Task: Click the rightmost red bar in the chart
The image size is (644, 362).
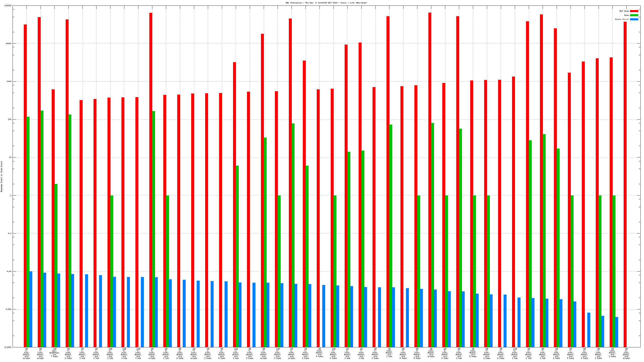Action: pyautogui.click(x=625, y=175)
